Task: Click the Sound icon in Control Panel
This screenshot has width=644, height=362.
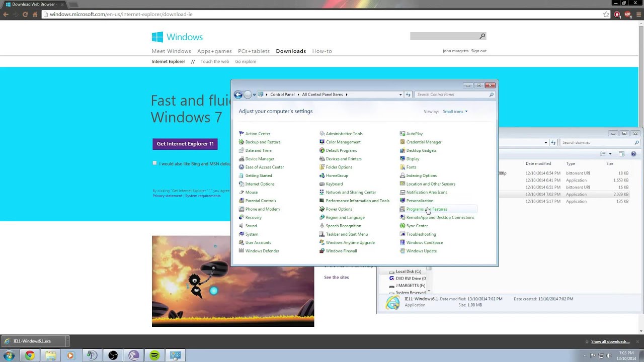Action: point(242,226)
